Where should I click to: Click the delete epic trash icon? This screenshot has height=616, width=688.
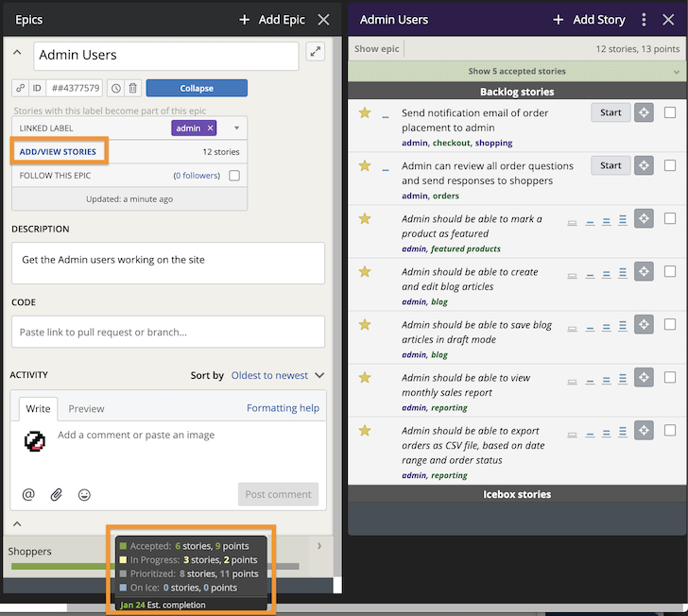point(133,88)
